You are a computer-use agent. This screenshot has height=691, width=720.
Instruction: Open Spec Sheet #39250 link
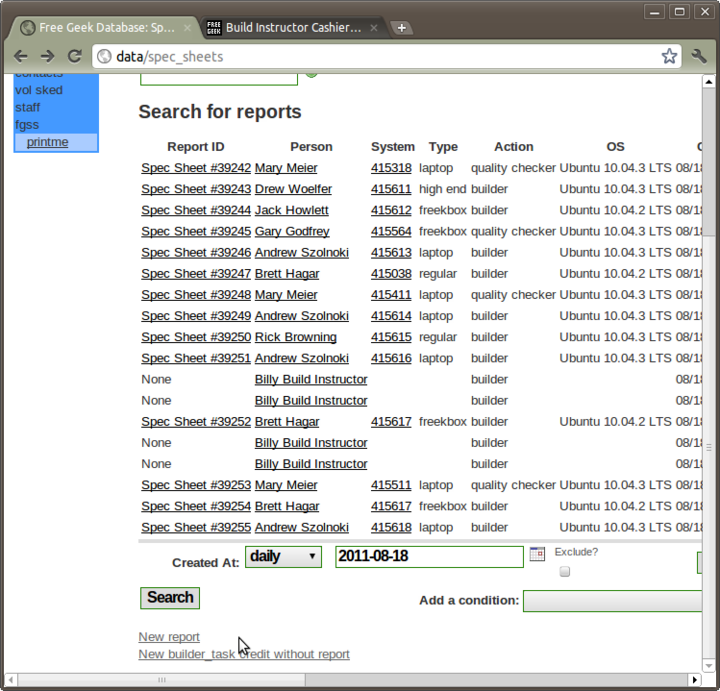pos(196,337)
